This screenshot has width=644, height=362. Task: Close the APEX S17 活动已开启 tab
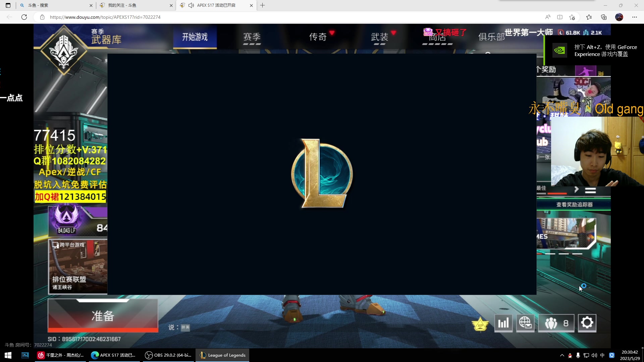coord(251,5)
